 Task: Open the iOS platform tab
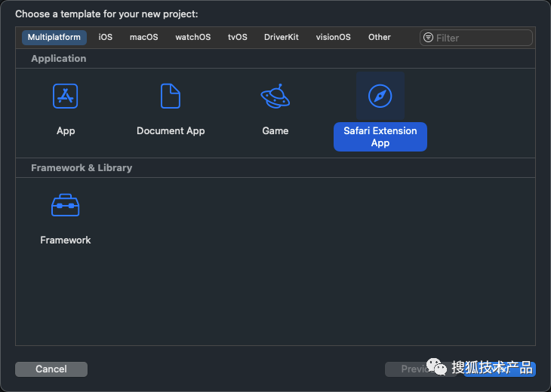click(106, 37)
